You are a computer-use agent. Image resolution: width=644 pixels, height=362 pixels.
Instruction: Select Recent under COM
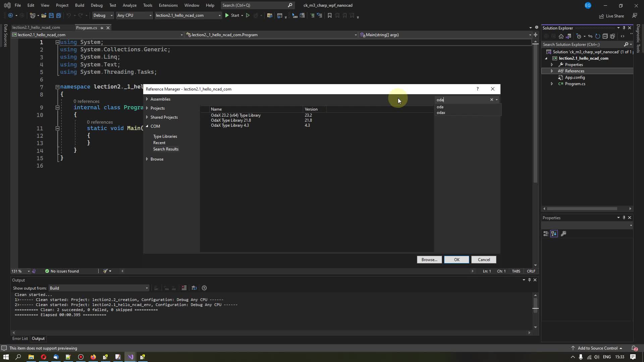click(x=159, y=143)
